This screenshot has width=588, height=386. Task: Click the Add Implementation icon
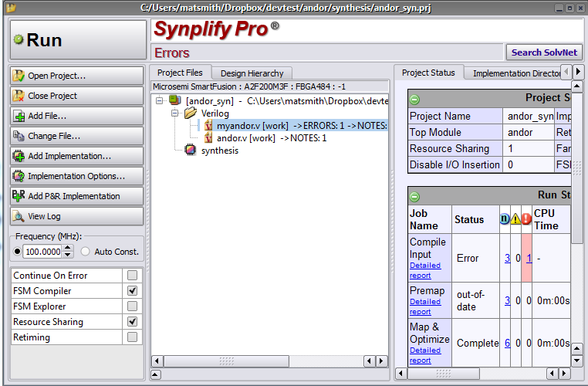coord(19,156)
